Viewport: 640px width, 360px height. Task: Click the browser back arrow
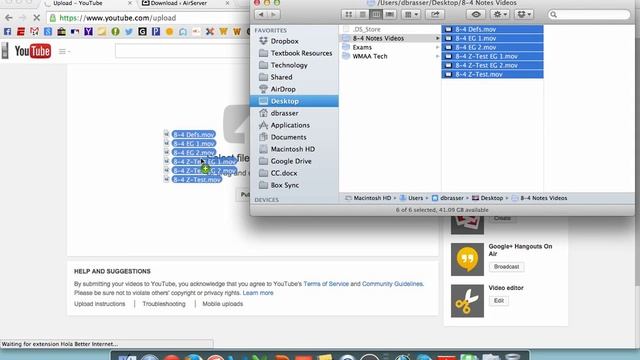tap(9, 18)
